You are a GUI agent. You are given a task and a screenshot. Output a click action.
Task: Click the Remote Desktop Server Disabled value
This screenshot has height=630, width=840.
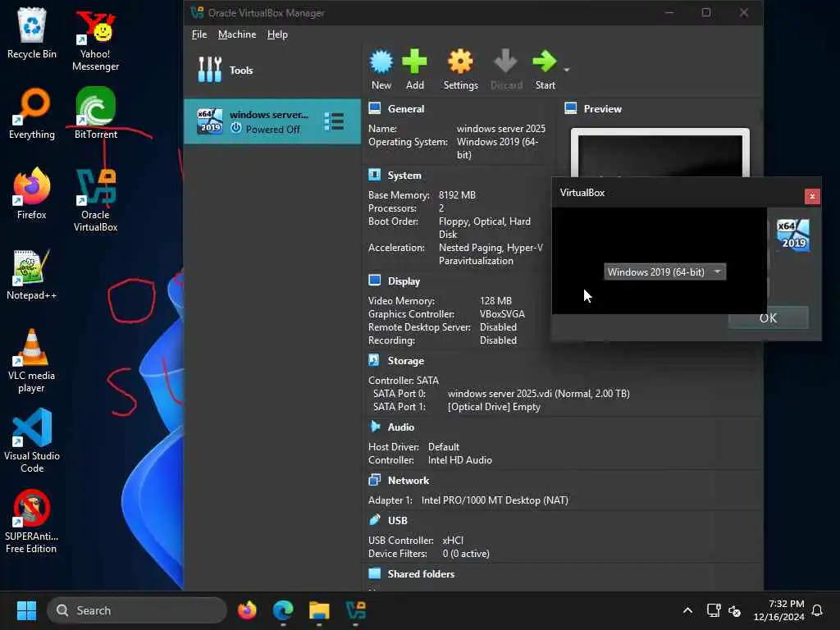(498, 326)
